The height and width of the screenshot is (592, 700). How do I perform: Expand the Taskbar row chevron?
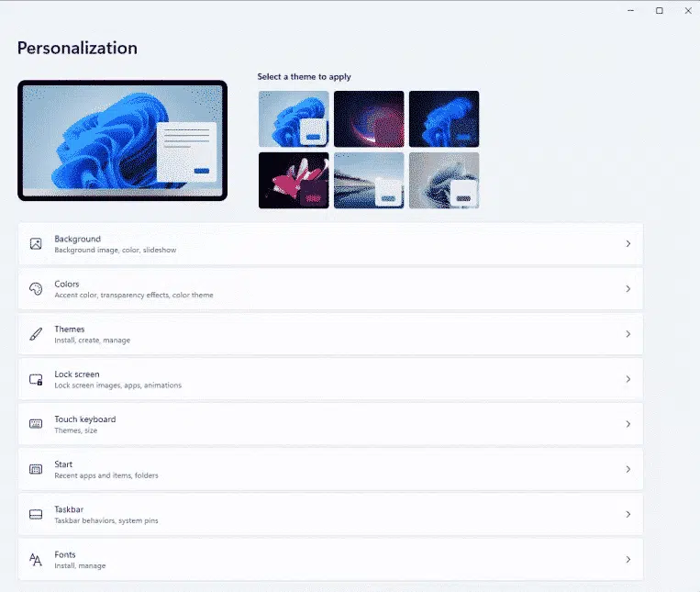[x=628, y=514]
